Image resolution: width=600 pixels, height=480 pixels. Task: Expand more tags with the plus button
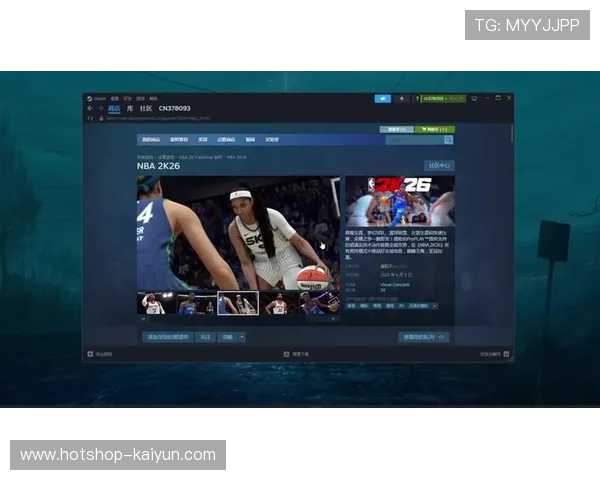click(x=434, y=306)
